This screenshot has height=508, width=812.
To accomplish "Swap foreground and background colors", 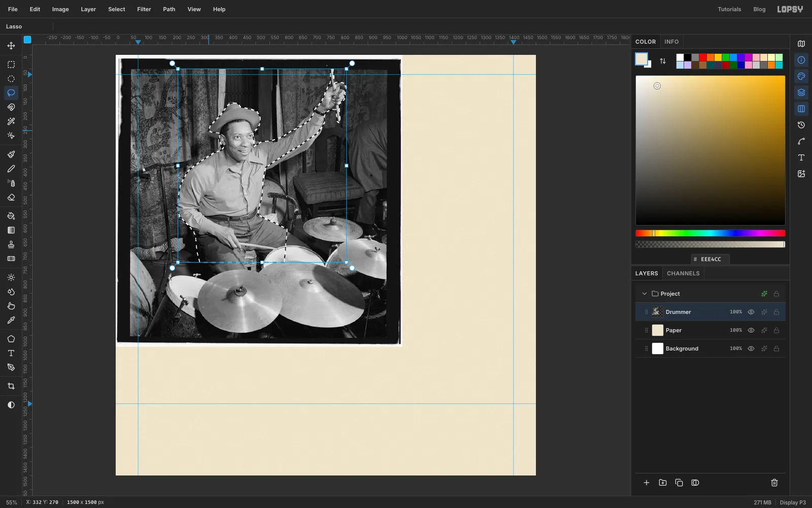I will coord(663,61).
